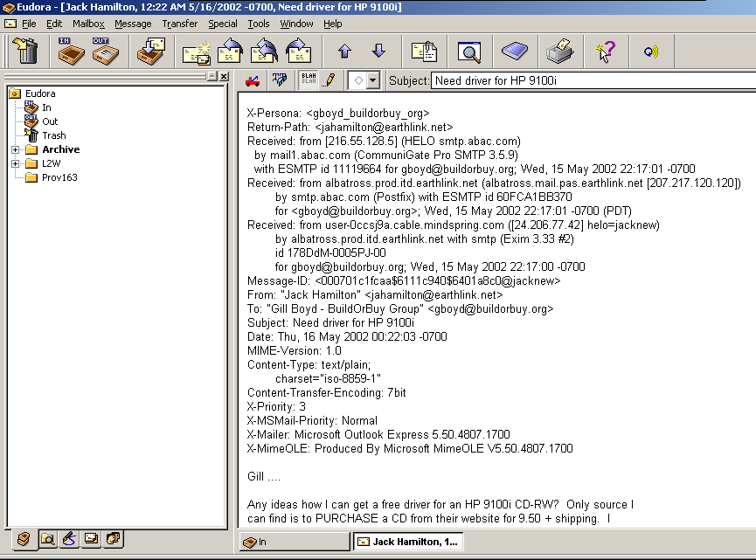This screenshot has height=560, width=756.
Task: Open the Help menu
Action: click(333, 24)
